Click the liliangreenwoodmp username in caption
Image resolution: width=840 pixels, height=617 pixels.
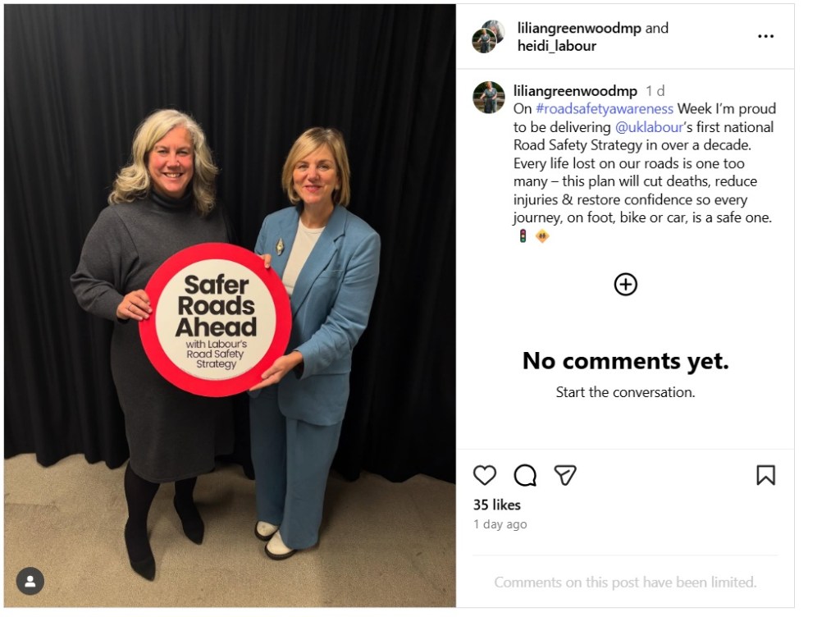(x=575, y=91)
